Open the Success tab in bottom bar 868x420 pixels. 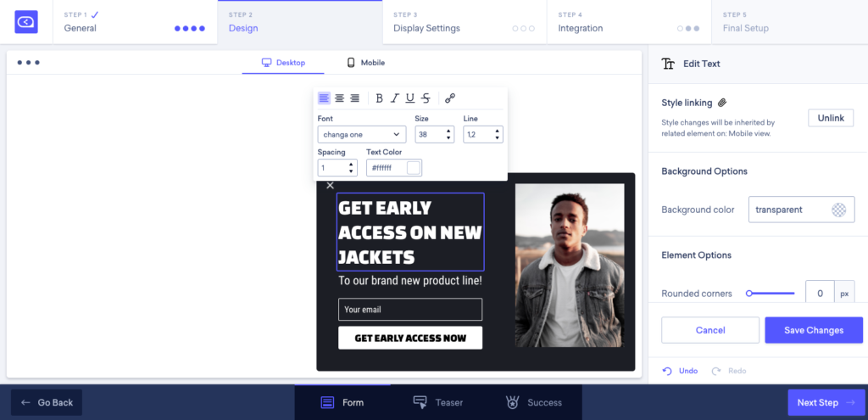coord(534,403)
